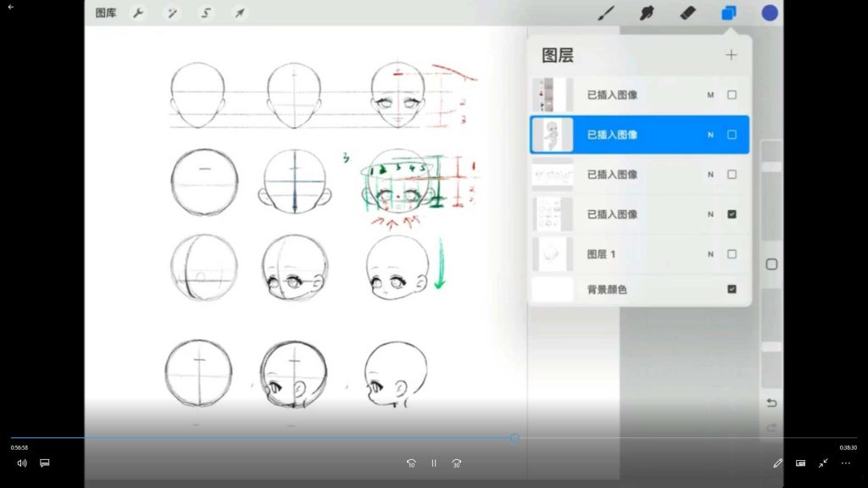Screen dimensions: 868x488
Task: Select the Transform arrow tool
Action: [x=239, y=13]
